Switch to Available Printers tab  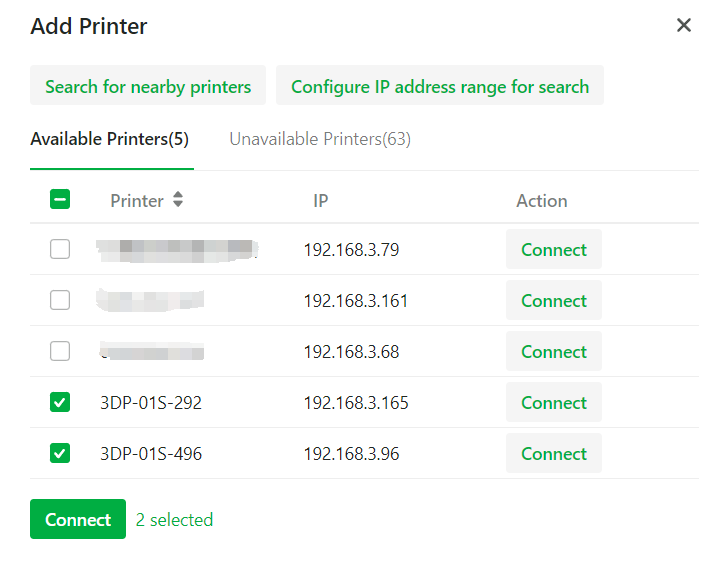(110, 139)
